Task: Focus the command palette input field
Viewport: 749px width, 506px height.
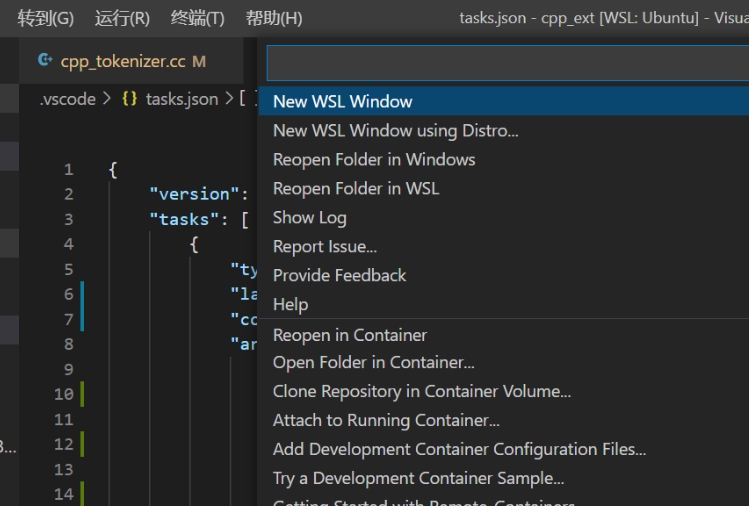Action: (508, 63)
